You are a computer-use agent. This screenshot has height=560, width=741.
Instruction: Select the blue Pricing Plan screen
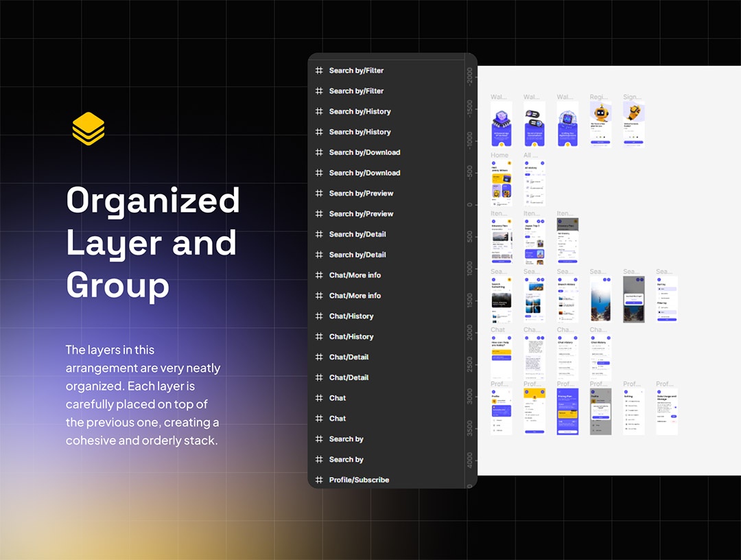(567, 412)
